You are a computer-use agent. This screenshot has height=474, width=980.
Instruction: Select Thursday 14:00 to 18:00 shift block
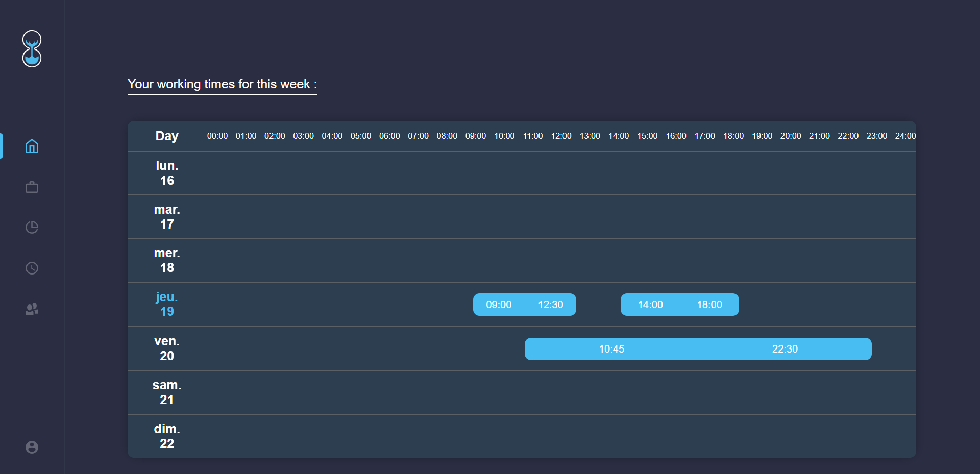pyautogui.click(x=679, y=305)
